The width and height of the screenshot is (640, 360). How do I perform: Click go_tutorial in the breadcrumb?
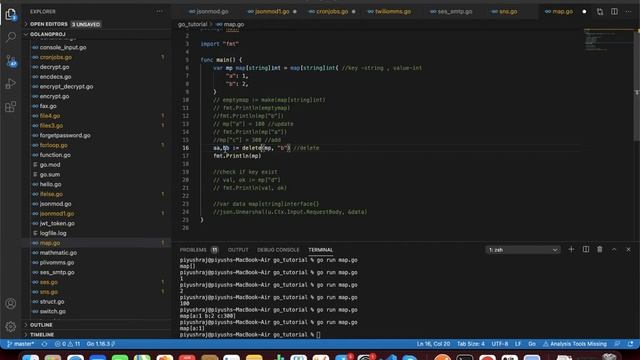pyautogui.click(x=192, y=24)
